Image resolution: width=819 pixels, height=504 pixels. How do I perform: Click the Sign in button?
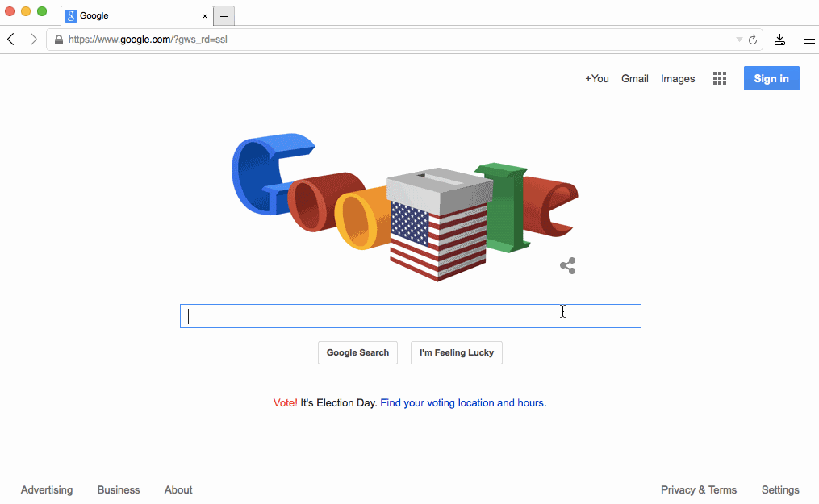771,78
